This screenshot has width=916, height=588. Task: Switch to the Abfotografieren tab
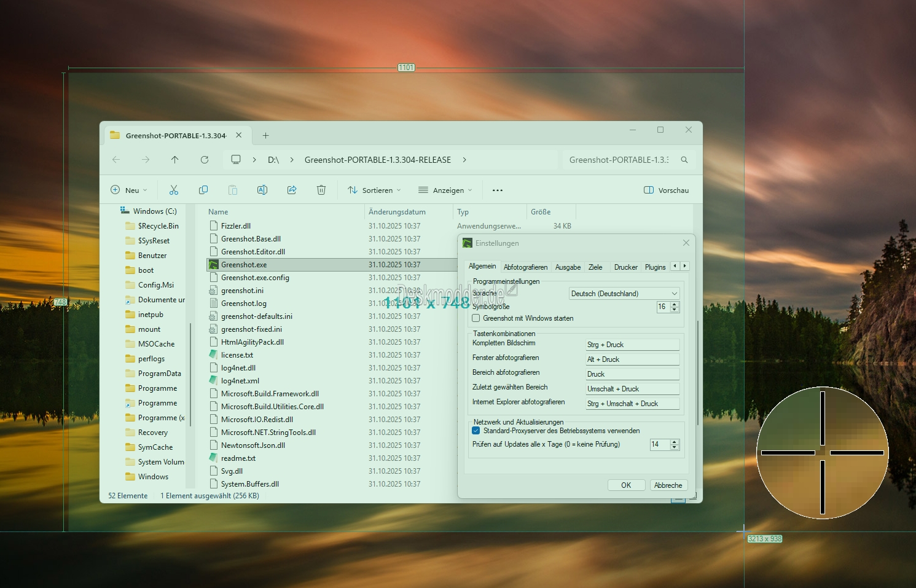(525, 267)
